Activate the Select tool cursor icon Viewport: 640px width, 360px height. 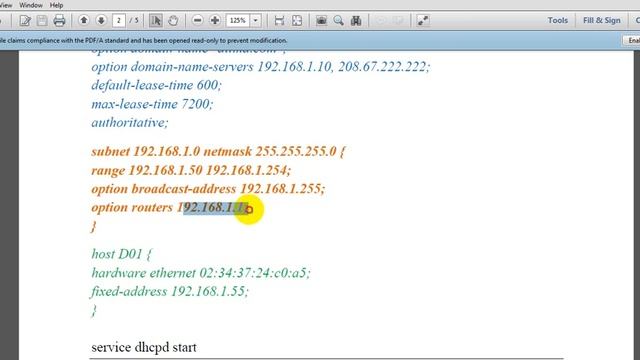tap(156, 20)
